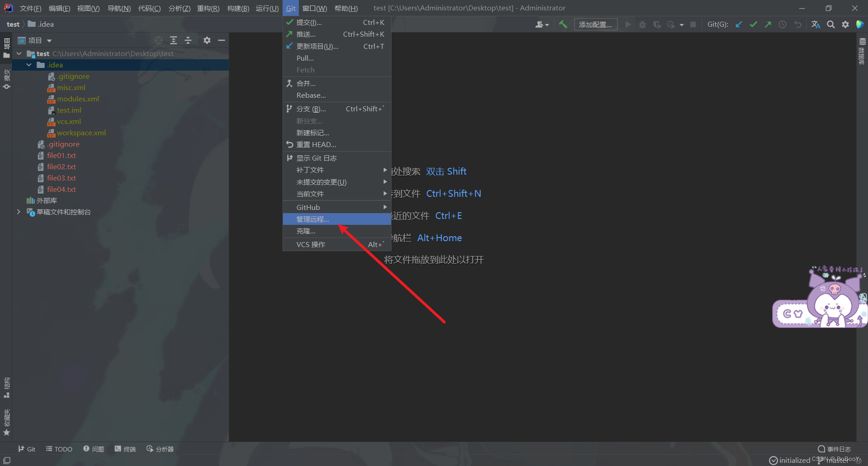This screenshot has width=868, height=466.
Task: Select modules.xml in project tree
Action: [78, 99]
